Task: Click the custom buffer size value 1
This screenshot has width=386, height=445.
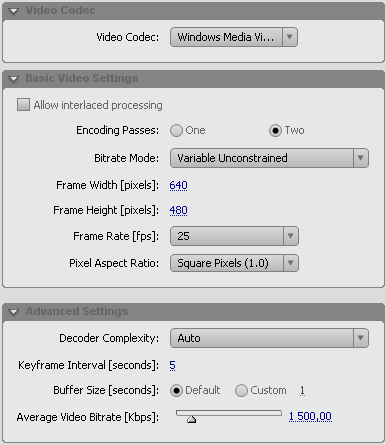Action: (302, 390)
